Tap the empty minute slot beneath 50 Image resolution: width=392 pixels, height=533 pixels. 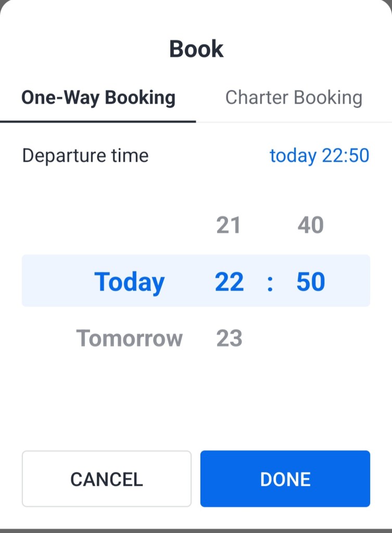311,339
